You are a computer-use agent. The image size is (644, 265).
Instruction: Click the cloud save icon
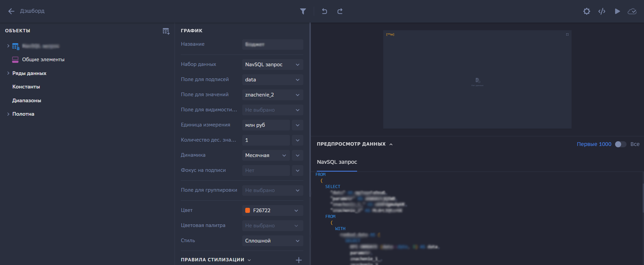[632, 11]
